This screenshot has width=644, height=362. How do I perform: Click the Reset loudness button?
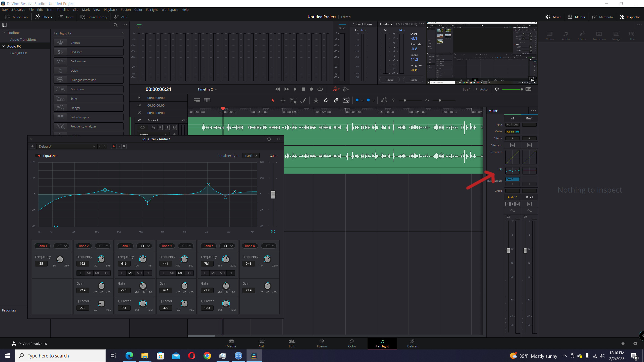[x=413, y=80]
